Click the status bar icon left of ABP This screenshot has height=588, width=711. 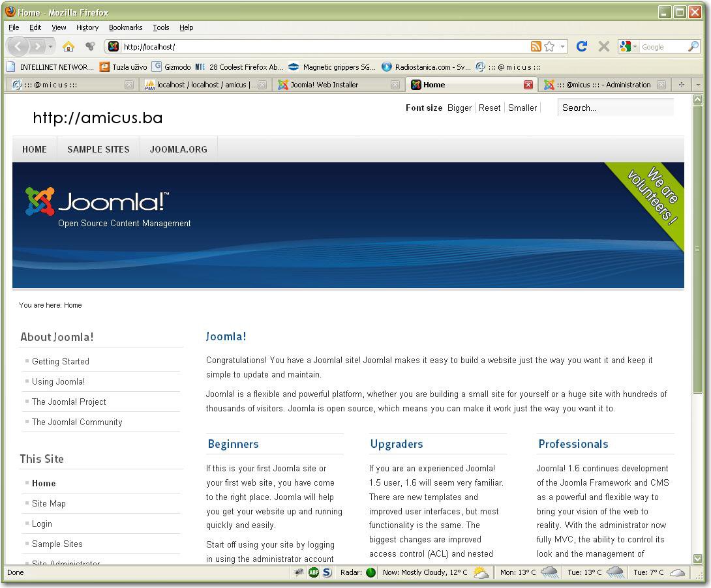click(x=299, y=572)
